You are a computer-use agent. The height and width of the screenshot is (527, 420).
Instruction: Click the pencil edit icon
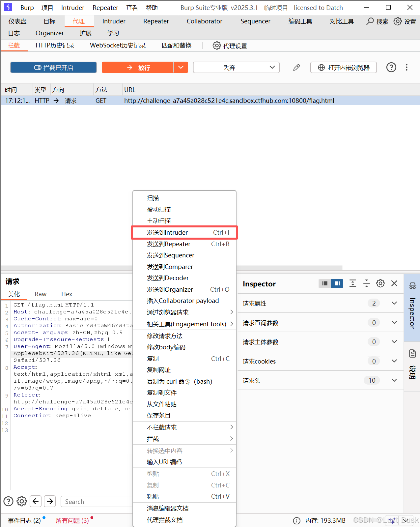coord(296,68)
